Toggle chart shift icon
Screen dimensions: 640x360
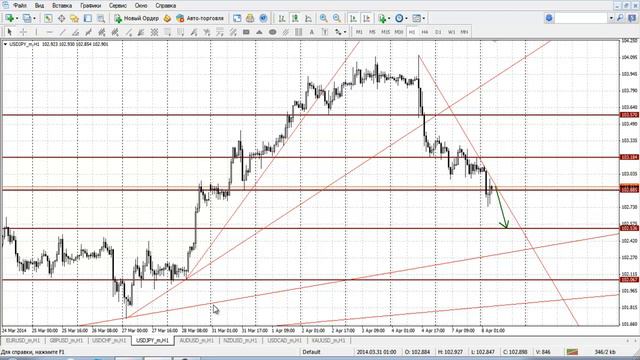367,18
